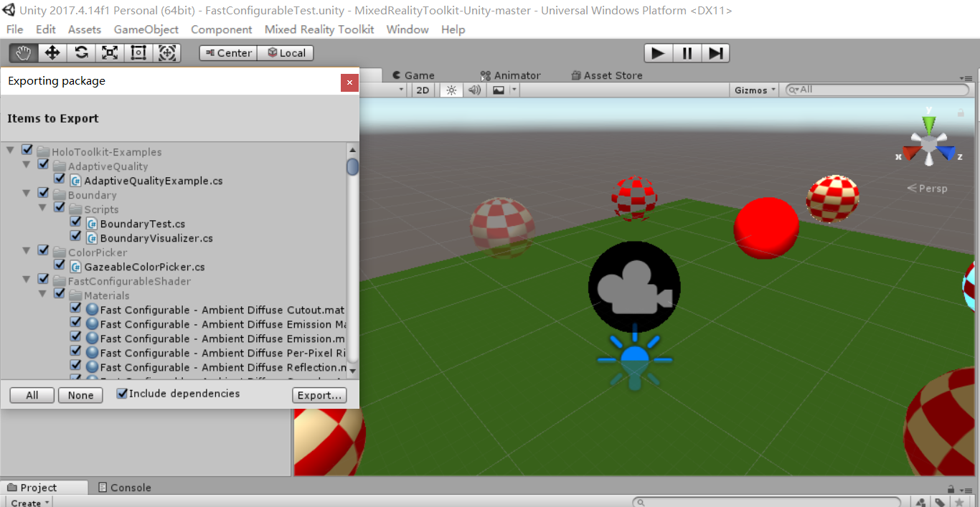Open the Create dropdown in Project
This screenshot has width=980, height=507.
30,503
